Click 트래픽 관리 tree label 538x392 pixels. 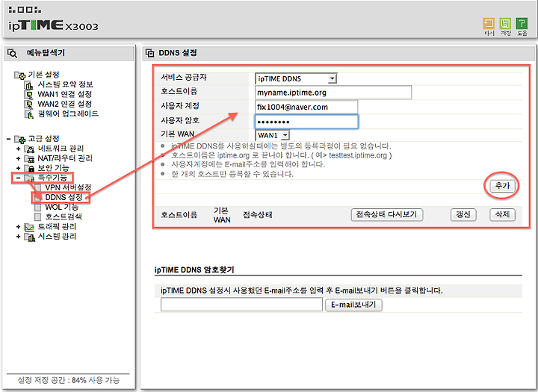(57, 227)
